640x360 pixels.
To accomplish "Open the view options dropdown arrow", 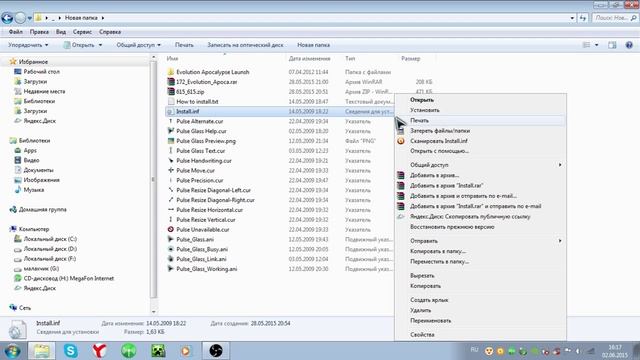I will pos(596,45).
